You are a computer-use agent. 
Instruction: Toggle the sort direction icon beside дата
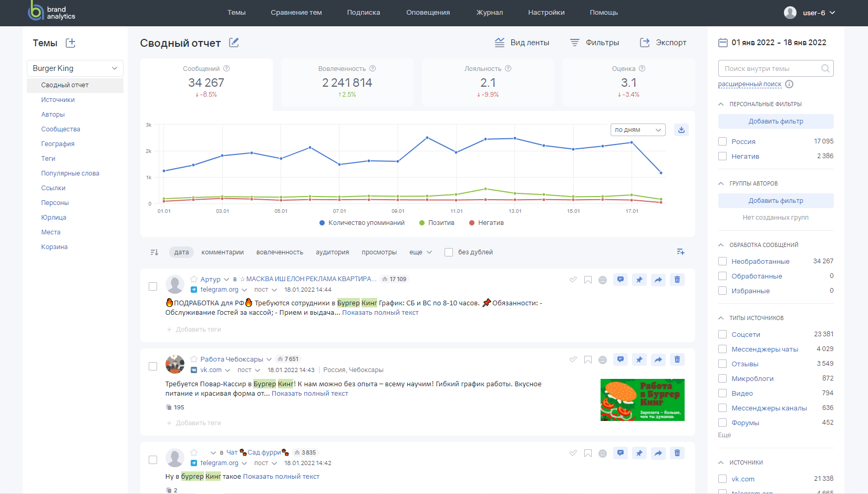tap(154, 252)
